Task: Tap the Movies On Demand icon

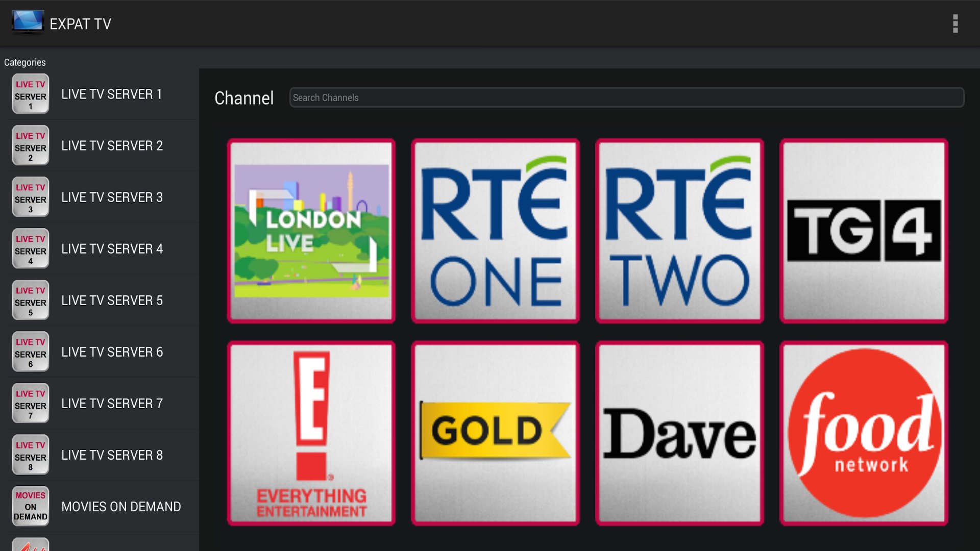Action: pyautogui.click(x=31, y=506)
